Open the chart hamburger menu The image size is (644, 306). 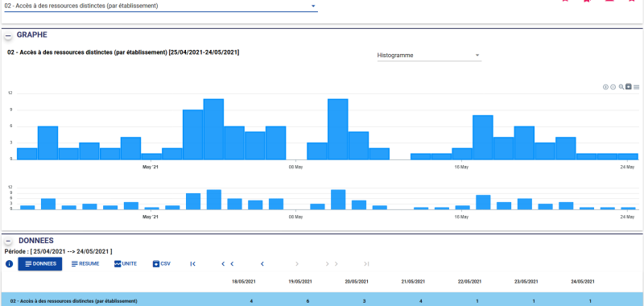[636, 87]
